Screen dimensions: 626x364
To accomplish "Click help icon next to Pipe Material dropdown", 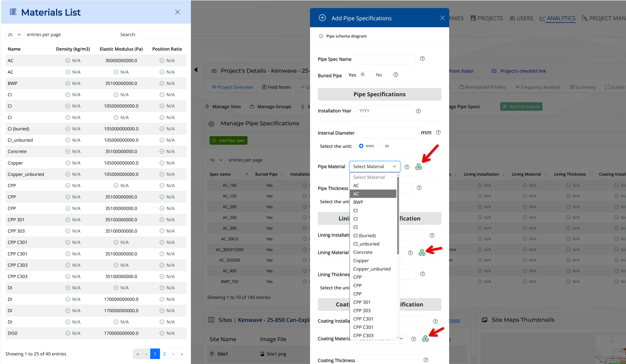I will [x=407, y=167].
